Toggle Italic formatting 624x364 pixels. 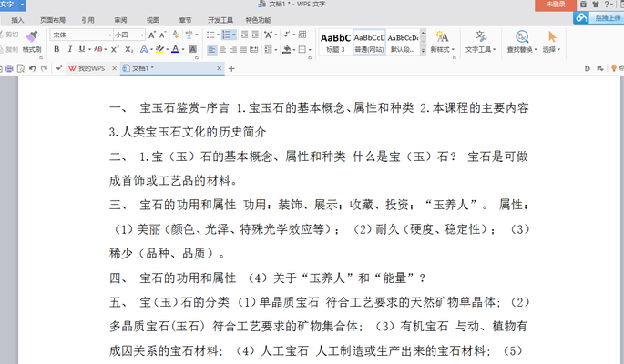[69, 49]
